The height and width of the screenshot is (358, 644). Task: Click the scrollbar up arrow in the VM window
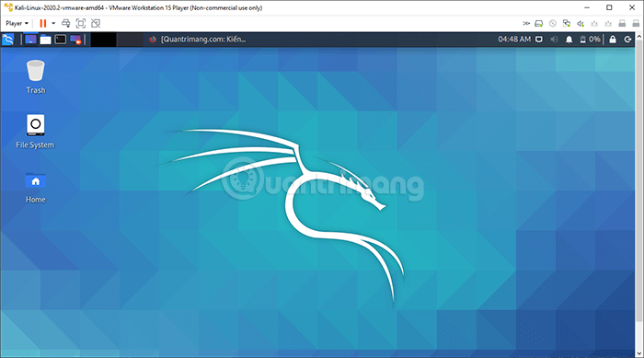tap(639, 37)
